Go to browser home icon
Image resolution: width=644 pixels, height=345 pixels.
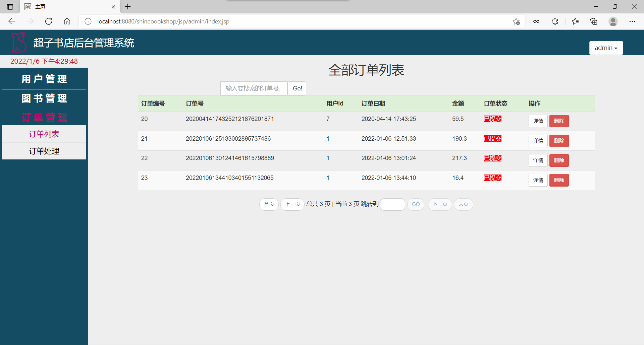click(x=67, y=21)
